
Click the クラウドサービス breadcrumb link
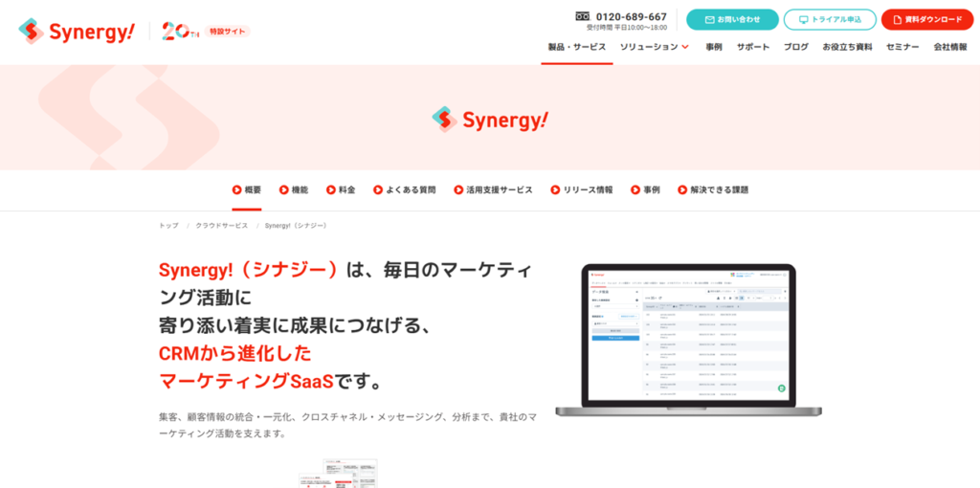[221, 226]
